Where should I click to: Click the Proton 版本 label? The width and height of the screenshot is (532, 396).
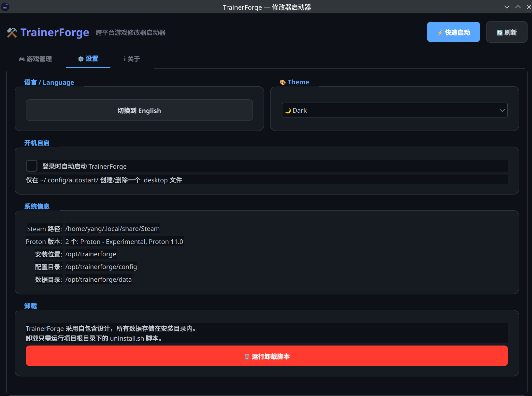click(x=44, y=242)
